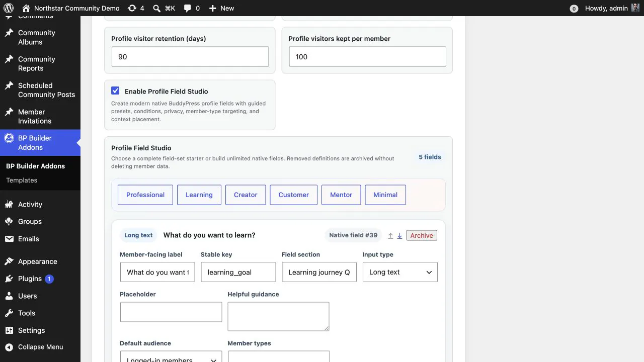The height and width of the screenshot is (362, 644).
Task: Click the plus New icon
Action: point(212,8)
